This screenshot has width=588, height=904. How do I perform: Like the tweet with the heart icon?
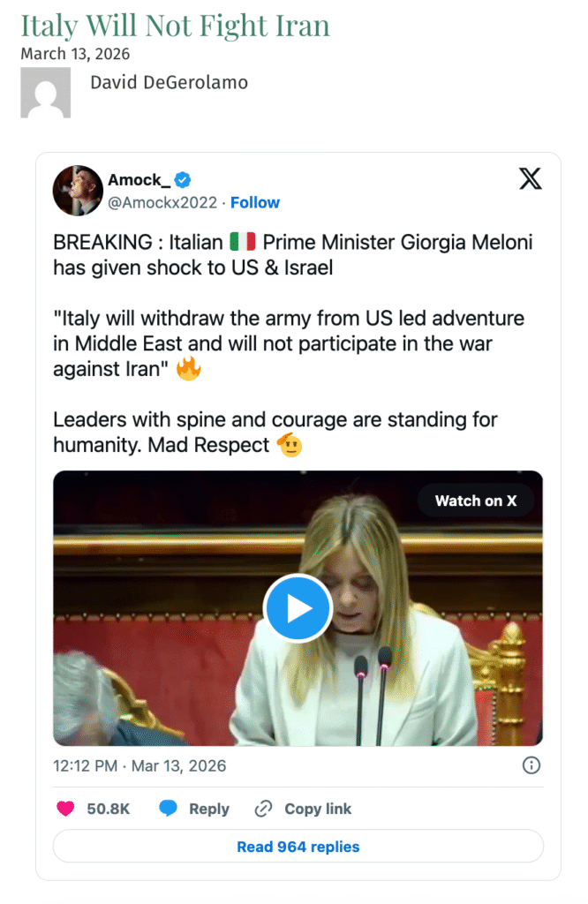[x=65, y=809]
